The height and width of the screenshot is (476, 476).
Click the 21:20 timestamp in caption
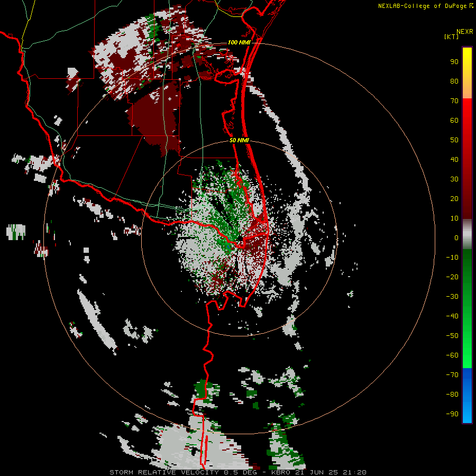(354, 472)
